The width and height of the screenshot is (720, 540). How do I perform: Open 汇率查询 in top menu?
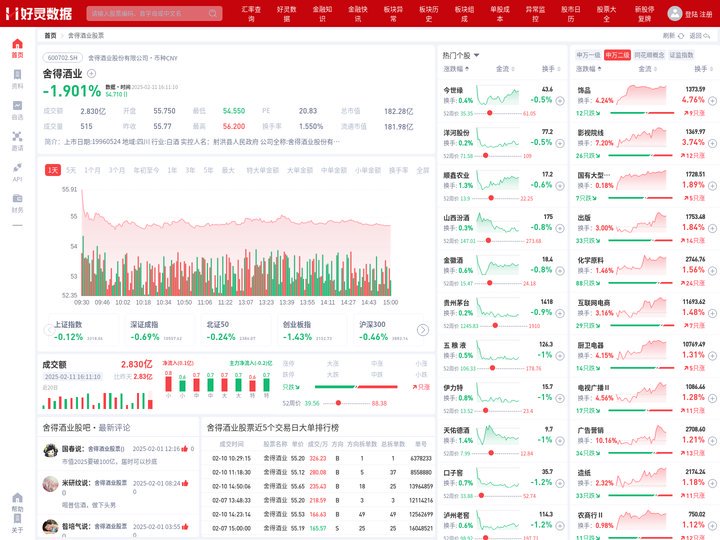(251, 14)
